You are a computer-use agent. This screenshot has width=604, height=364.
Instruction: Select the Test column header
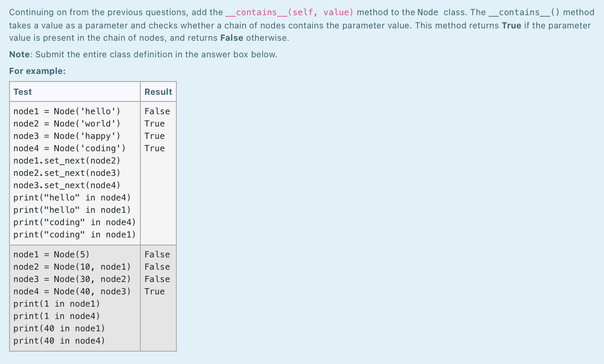point(22,91)
